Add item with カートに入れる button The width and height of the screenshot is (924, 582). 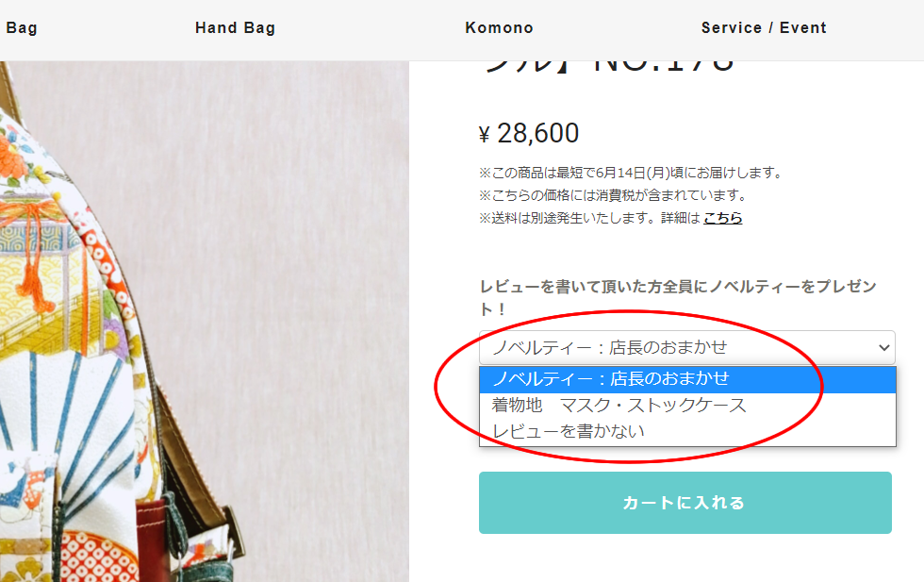pos(685,503)
